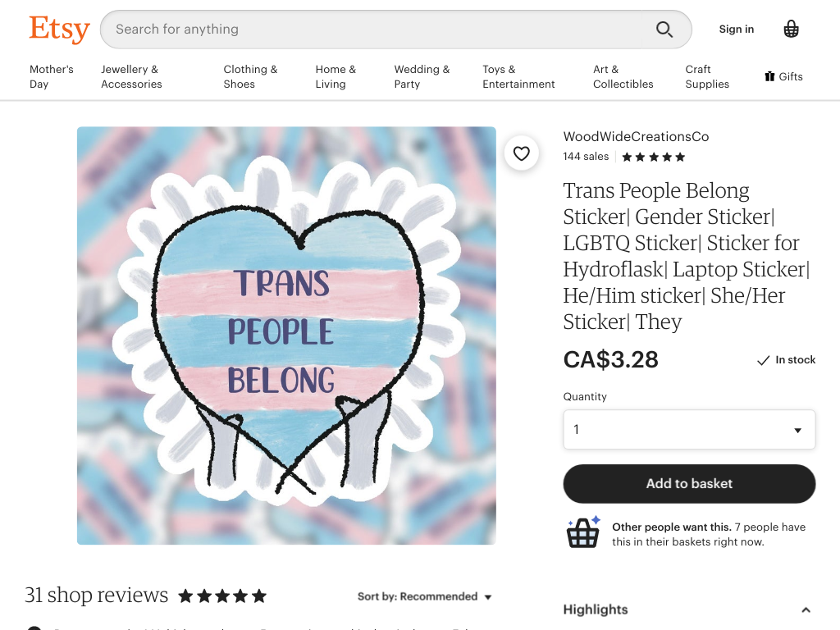Click the basket sparkle icon
This screenshot has width=840, height=630.
583,532
